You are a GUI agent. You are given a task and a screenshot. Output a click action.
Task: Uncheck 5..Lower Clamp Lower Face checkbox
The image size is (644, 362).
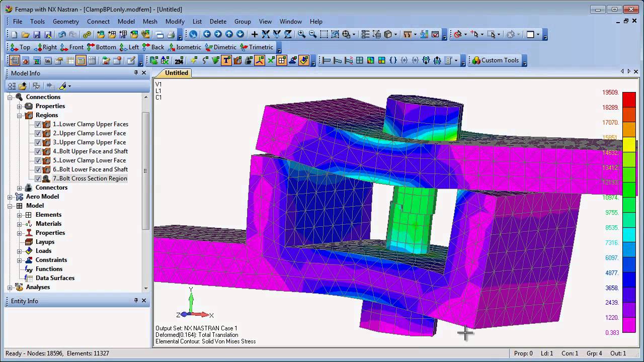(x=38, y=160)
